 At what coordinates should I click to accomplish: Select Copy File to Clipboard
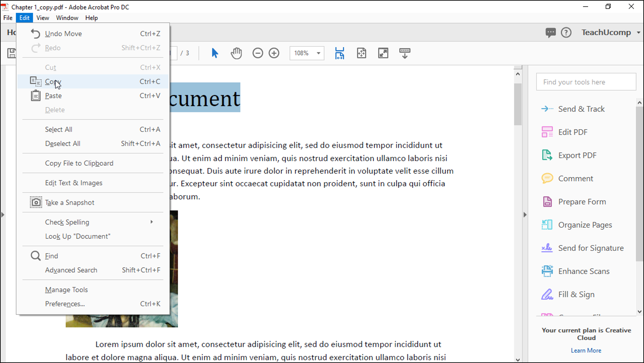[79, 163]
